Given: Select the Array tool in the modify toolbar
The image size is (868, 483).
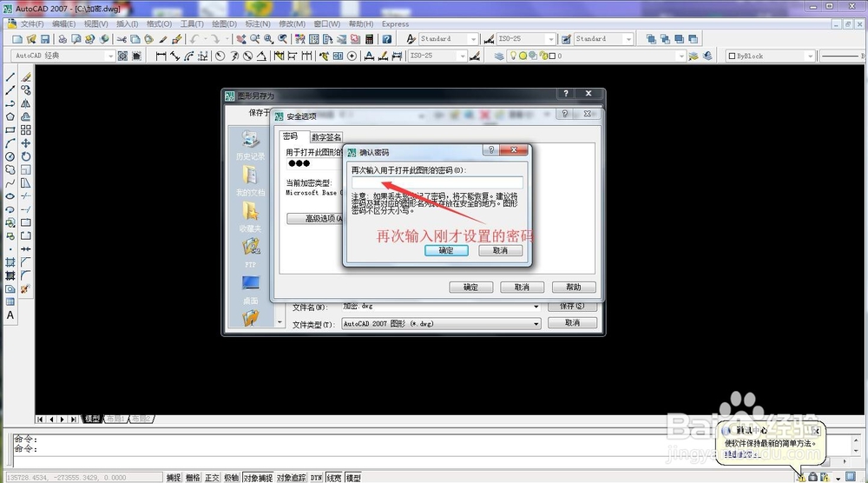Looking at the screenshot, I should coord(25,130).
